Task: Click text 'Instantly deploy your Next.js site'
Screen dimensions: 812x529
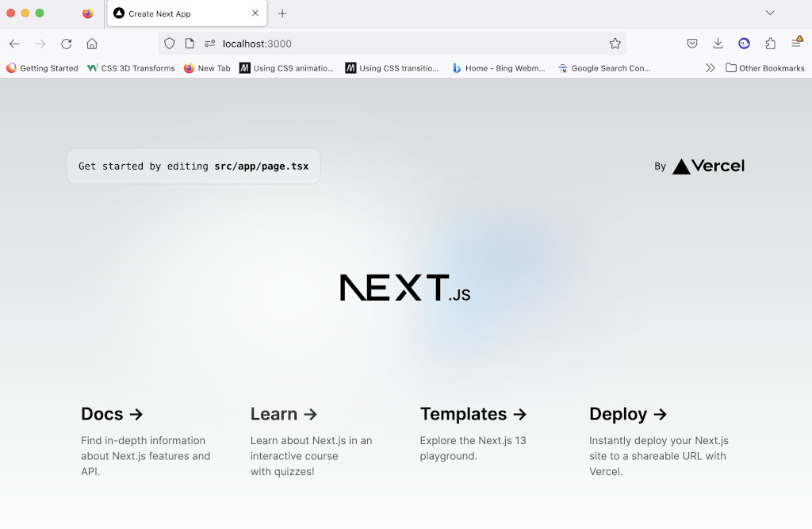Action: [659, 456]
